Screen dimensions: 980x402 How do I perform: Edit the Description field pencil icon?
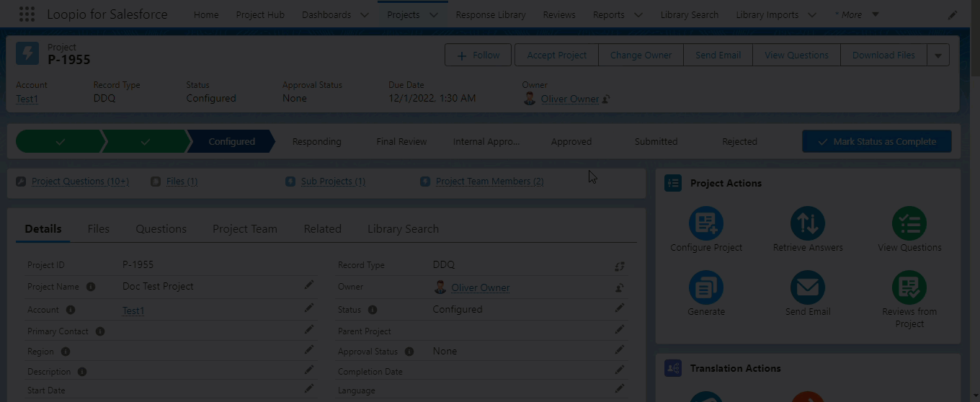click(x=309, y=370)
